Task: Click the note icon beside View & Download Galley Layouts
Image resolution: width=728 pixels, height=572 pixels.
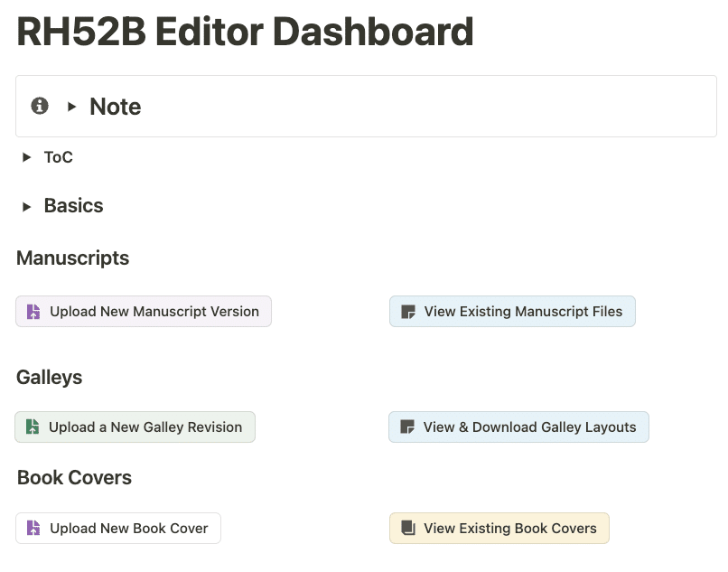Action: pos(406,427)
